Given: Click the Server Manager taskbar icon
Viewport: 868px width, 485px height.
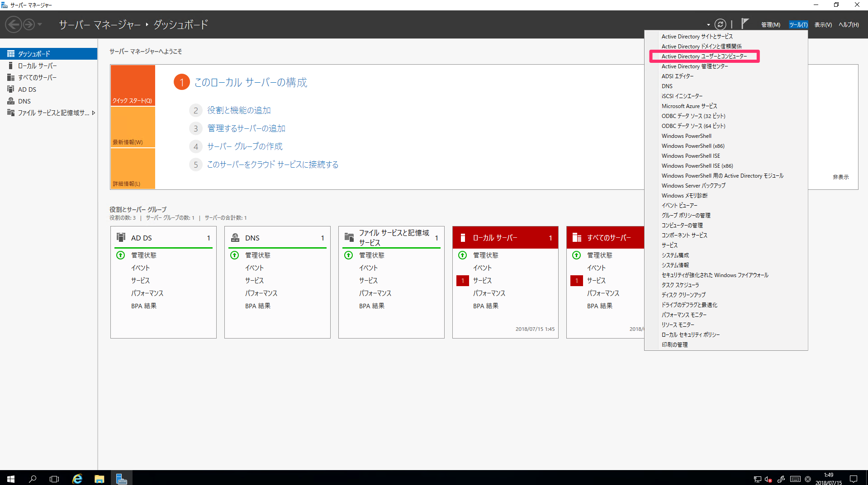Looking at the screenshot, I should coord(121,479).
